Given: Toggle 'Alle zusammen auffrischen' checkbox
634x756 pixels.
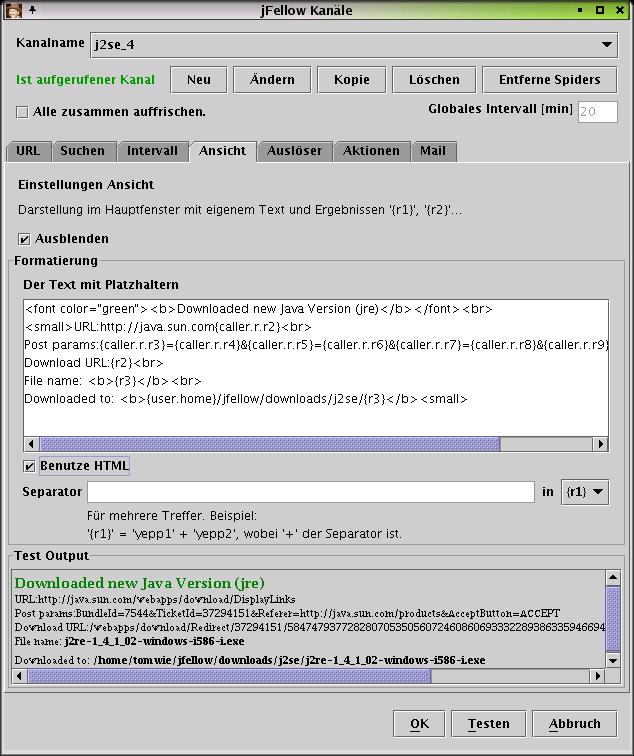Looking at the screenshot, I should (23, 112).
